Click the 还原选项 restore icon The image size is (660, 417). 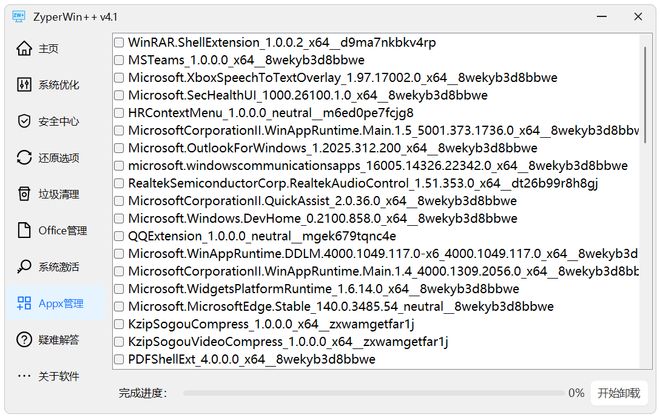click(25, 158)
